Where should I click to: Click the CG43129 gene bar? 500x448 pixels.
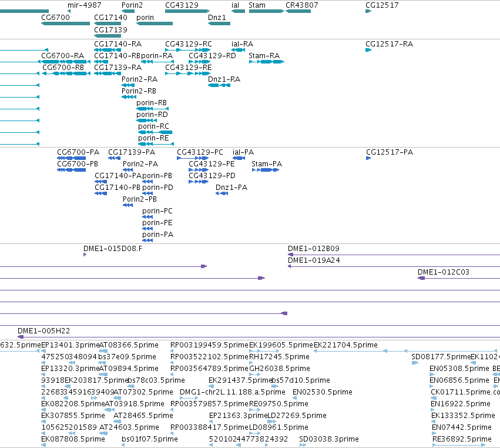pyautogui.click(x=187, y=11)
